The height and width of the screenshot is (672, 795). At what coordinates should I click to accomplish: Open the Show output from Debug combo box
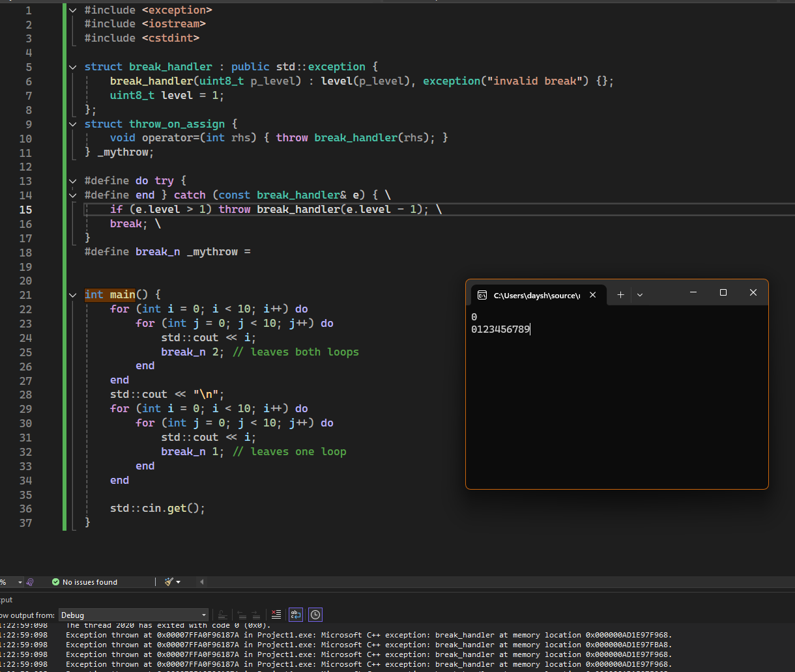133,615
